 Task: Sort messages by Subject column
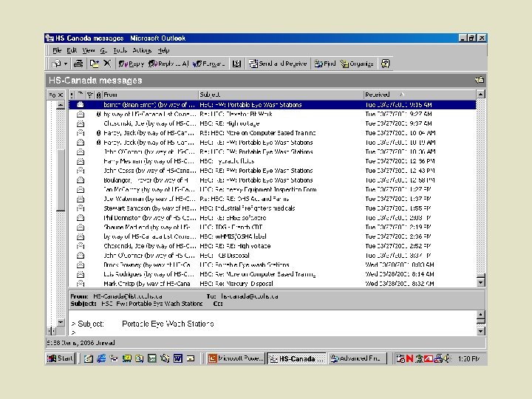point(281,95)
